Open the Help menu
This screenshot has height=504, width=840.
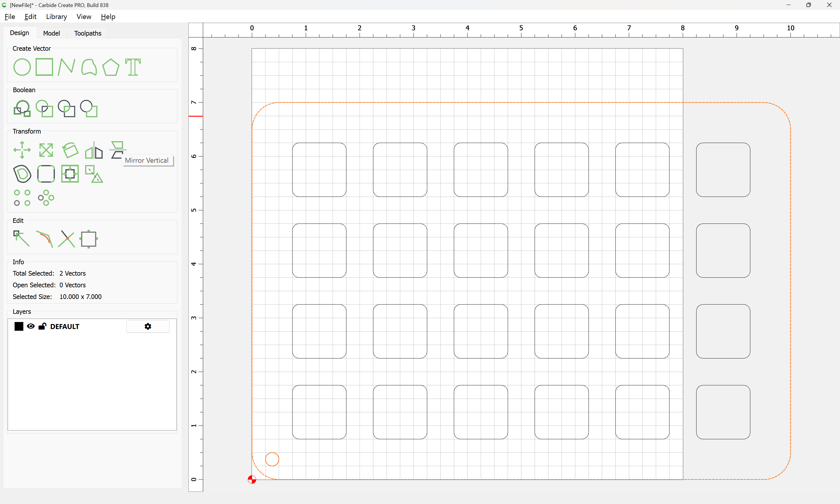(x=108, y=17)
